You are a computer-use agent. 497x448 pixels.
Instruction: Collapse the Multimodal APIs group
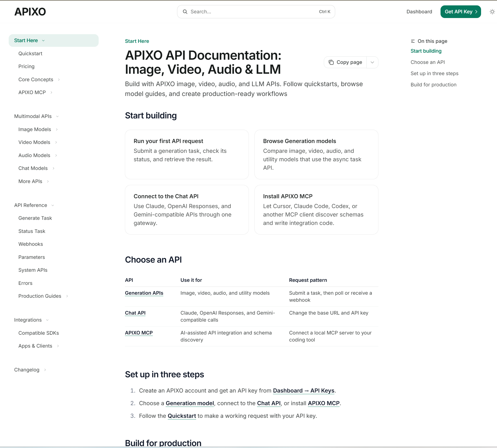(x=57, y=116)
